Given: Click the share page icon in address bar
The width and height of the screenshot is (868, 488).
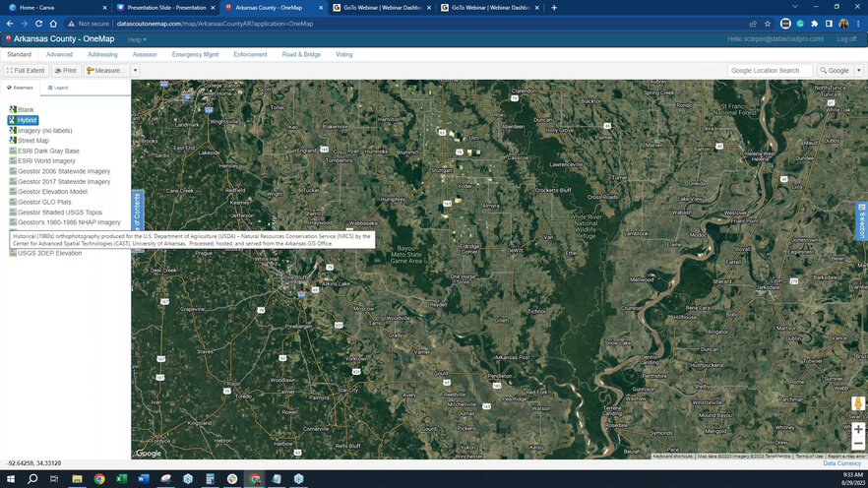Looking at the screenshot, I should coord(753,24).
